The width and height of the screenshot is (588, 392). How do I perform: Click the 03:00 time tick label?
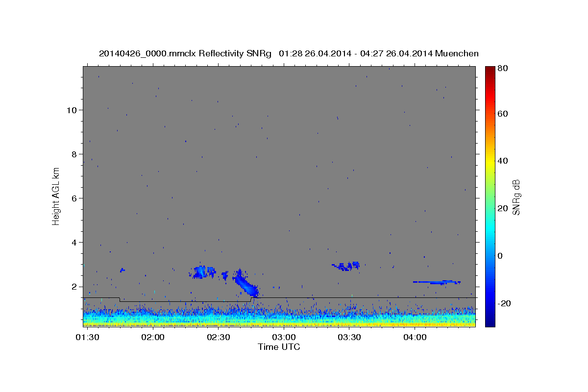(284, 338)
